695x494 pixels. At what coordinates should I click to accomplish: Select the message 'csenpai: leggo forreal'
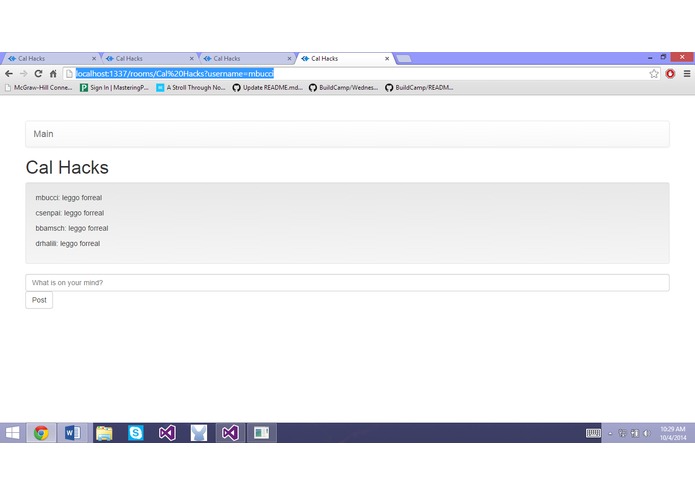point(70,213)
